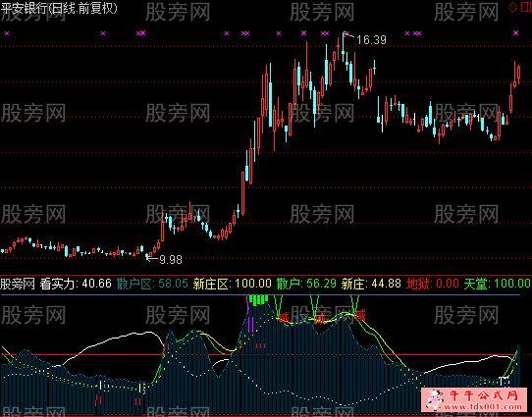Screen dimensions: 532x417
Task: Click the red horizontal threshold line in indicator
Action: [x=258, y=355]
